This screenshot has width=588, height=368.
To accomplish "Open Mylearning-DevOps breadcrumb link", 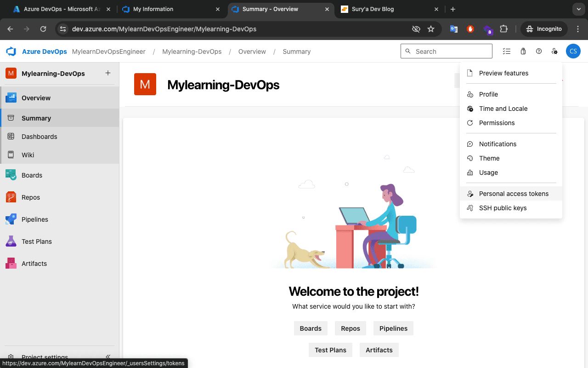I will (192, 52).
